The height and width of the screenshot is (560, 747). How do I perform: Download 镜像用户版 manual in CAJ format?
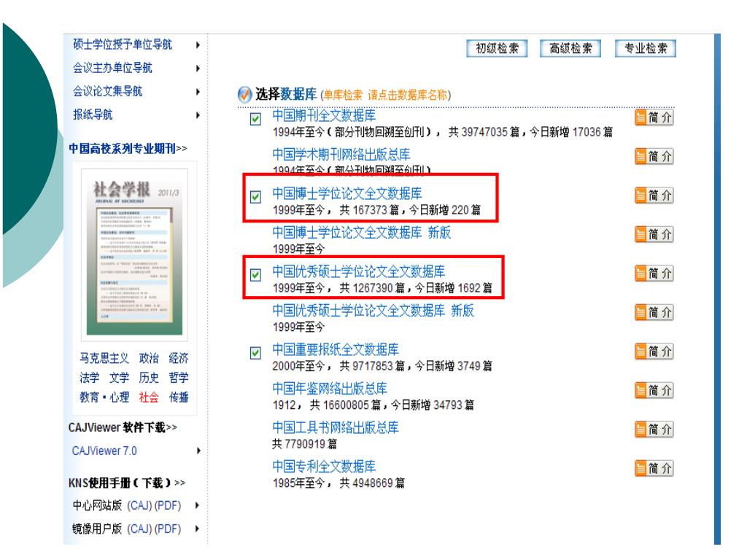pos(139,529)
